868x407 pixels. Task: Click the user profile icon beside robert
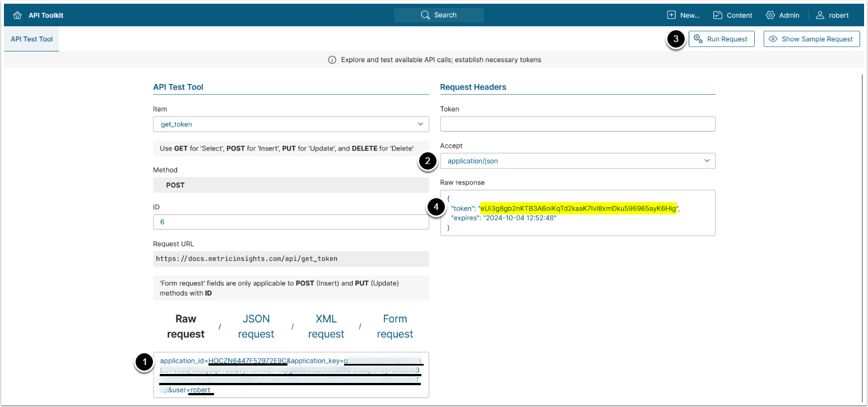tap(820, 15)
